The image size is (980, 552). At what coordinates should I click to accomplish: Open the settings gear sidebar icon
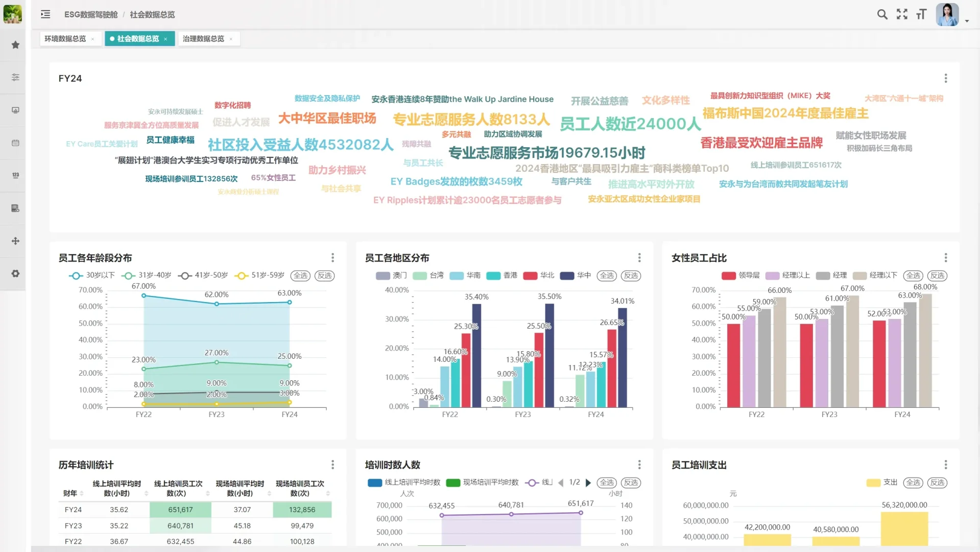pyautogui.click(x=15, y=273)
